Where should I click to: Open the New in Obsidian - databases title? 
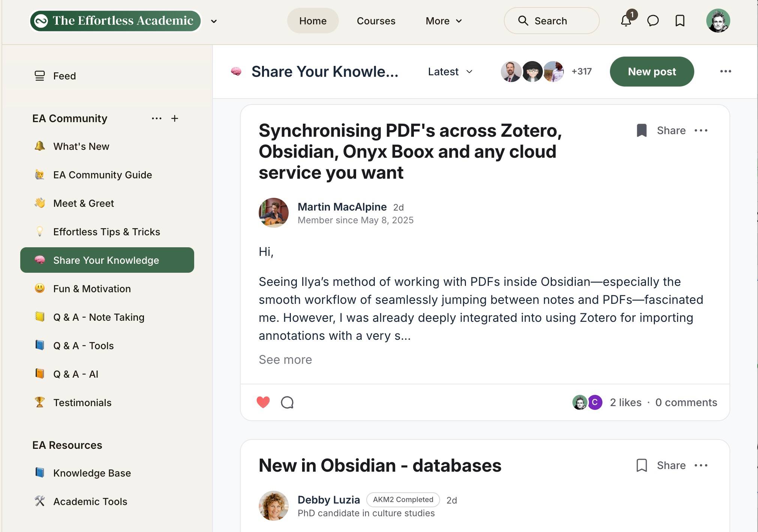pyautogui.click(x=380, y=465)
